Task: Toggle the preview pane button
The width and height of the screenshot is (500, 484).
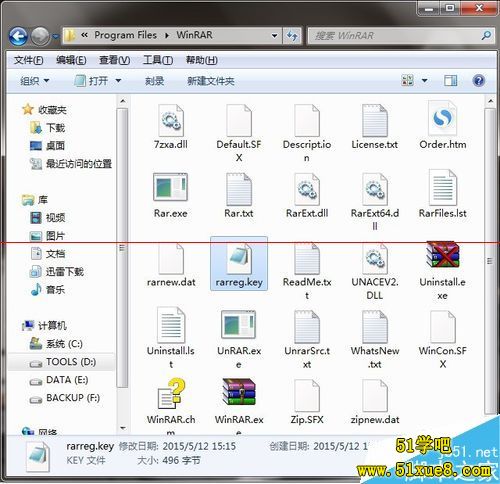Action: pos(450,81)
